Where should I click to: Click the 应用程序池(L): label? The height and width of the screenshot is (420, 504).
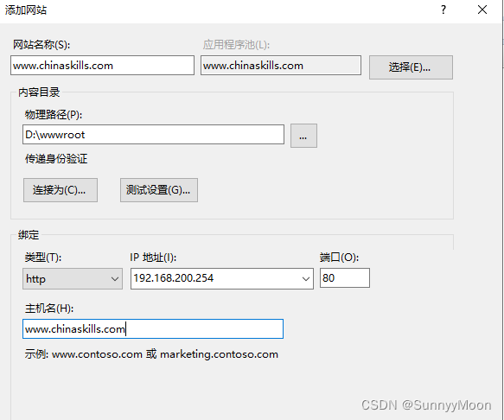[236, 45]
